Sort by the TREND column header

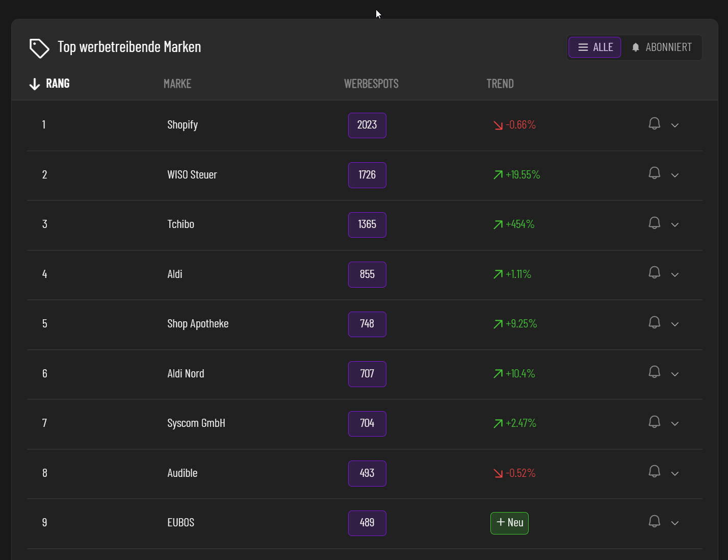pyautogui.click(x=500, y=84)
